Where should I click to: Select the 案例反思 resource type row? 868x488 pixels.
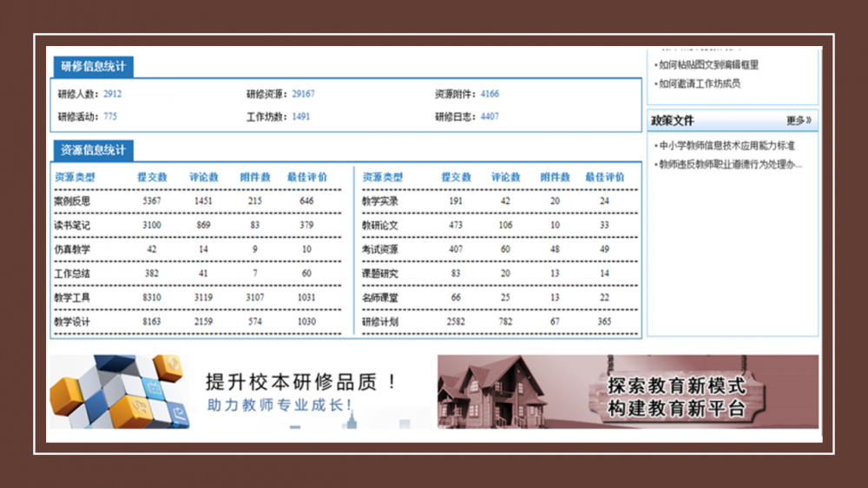tap(72, 201)
